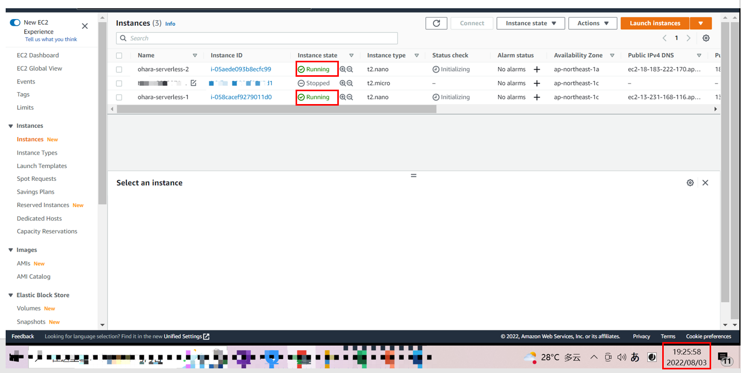The width and height of the screenshot is (741, 373).
Task: Sort by Name column arrow
Action: [x=195, y=55]
